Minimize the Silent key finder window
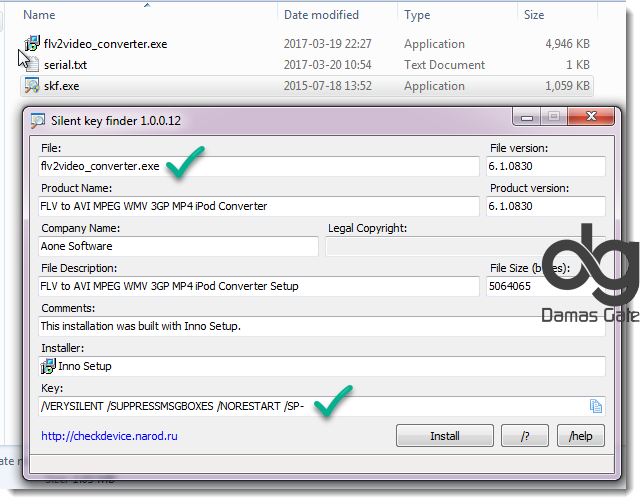Viewport: 641px width, 504px height. pos(527,117)
